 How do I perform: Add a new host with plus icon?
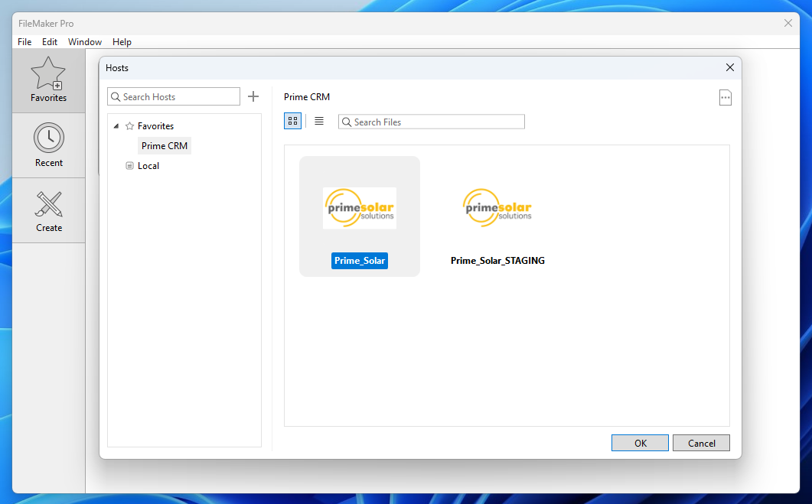click(x=253, y=96)
